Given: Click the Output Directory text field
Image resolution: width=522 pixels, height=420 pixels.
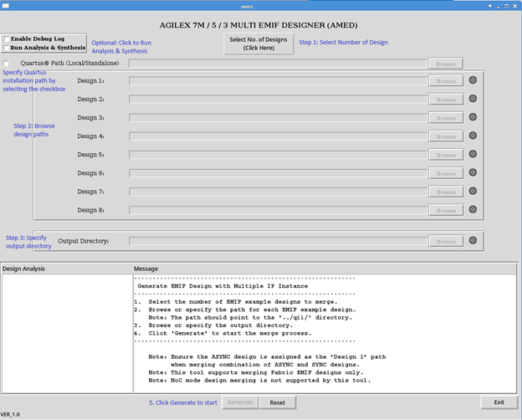Looking at the screenshot, I should [x=278, y=241].
